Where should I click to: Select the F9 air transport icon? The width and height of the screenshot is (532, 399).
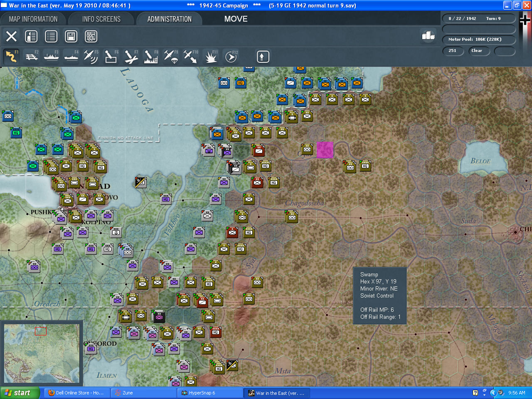pos(171,57)
